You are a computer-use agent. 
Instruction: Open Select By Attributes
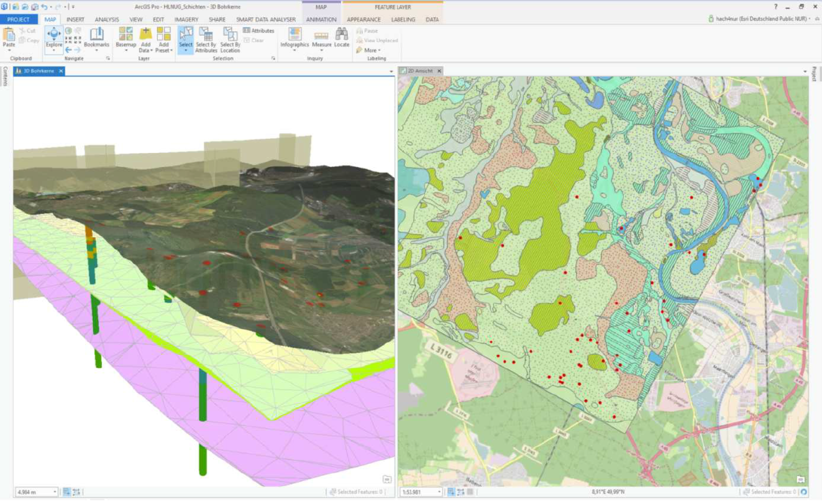coord(206,40)
